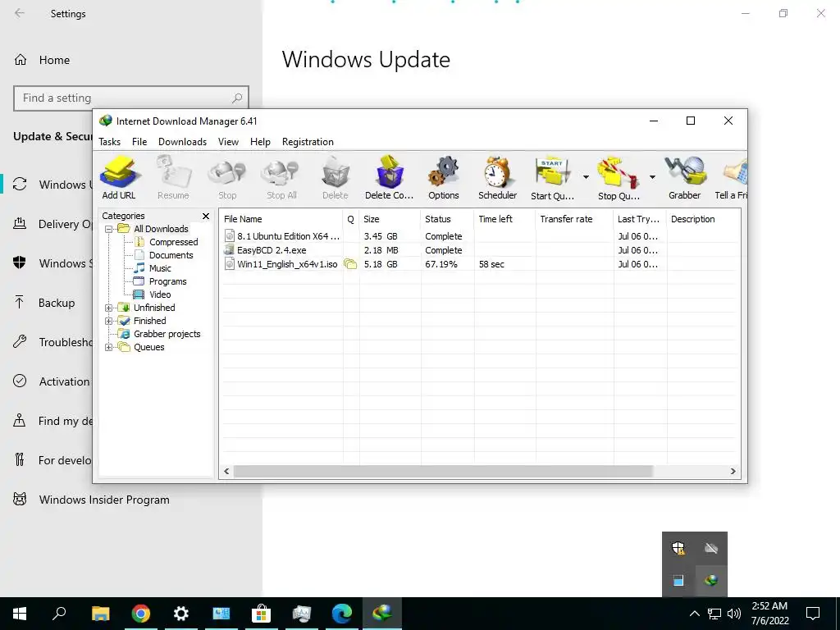Click queue icon on Win11 row
Viewport: 840px width, 630px height.
click(x=350, y=264)
